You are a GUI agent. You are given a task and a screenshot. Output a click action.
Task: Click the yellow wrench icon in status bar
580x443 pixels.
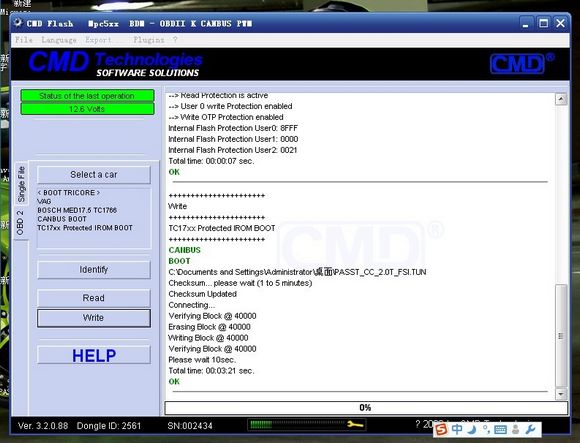pos(355,425)
